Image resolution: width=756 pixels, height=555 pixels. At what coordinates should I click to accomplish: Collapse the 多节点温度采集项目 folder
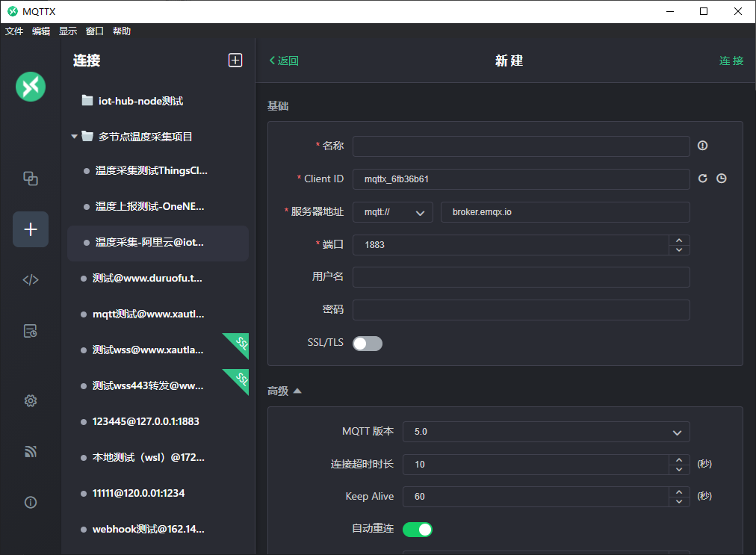click(74, 137)
